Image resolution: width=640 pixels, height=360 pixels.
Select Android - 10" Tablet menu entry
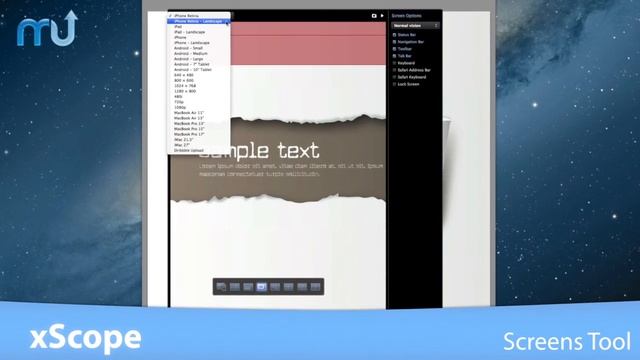coord(199,70)
